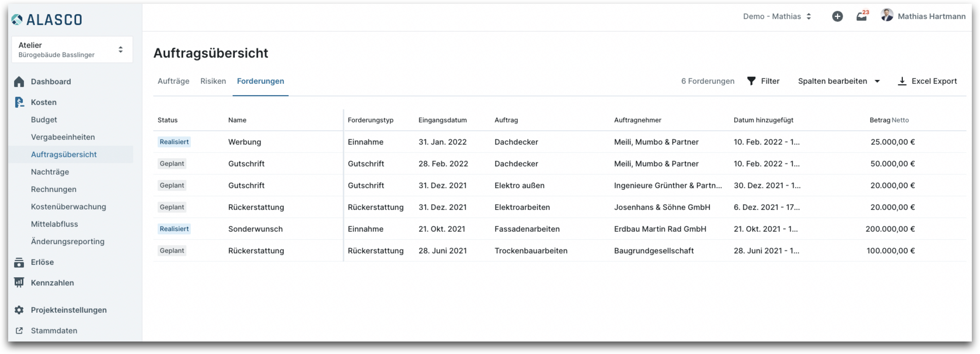Click the Filter funnel icon
This screenshot has height=354, width=980.
(x=751, y=81)
